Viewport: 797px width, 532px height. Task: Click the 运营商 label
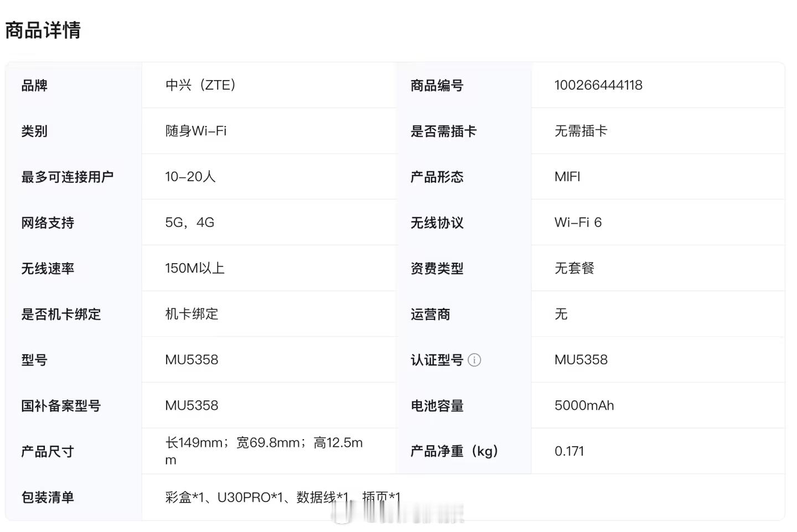[430, 315]
